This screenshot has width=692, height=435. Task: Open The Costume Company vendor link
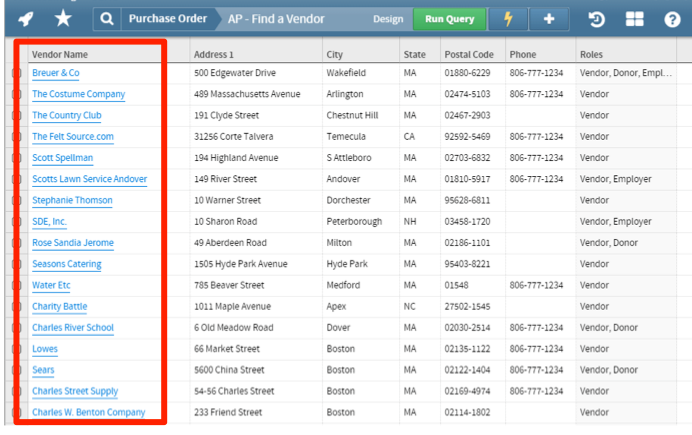pos(79,94)
